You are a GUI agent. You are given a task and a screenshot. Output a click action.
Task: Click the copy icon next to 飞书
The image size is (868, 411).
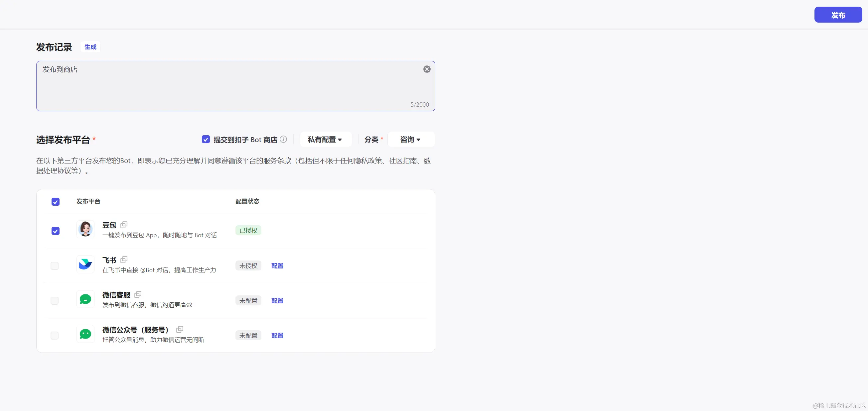click(x=124, y=259)
